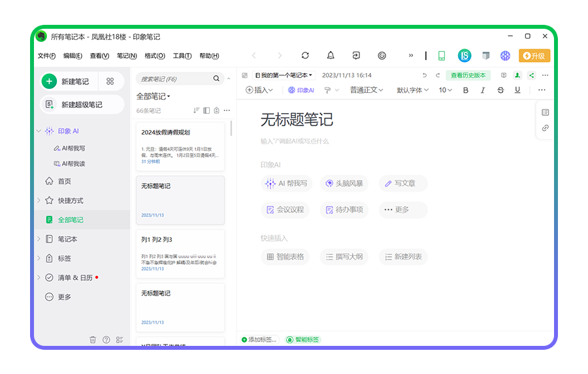Click the undo arrow in editor

425,75
